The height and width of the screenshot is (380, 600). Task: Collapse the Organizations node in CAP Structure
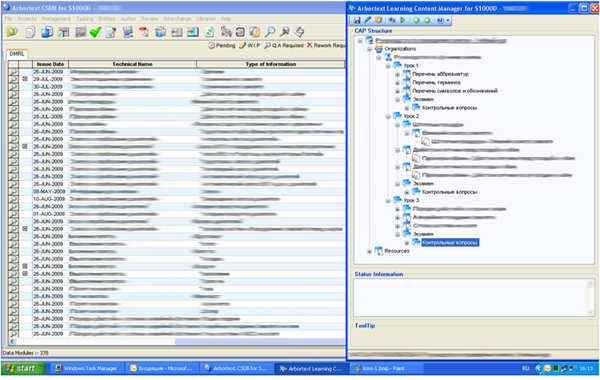click(369, 49)
